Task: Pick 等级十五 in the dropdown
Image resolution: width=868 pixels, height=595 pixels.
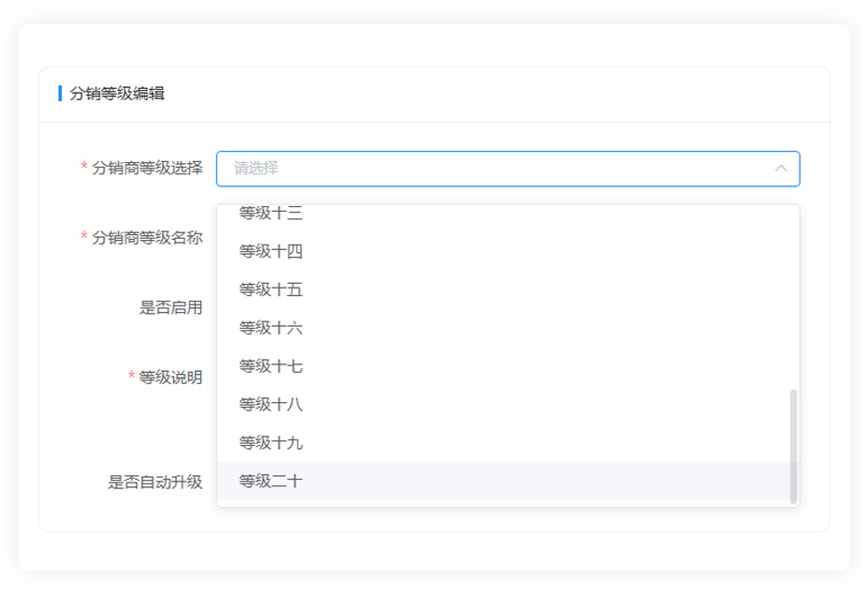Action: [272, 290]
